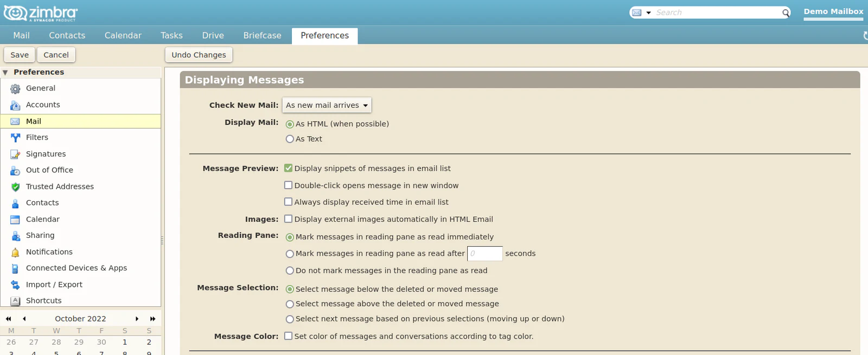This screenshot has width=868, height=355.
Task: Enable Display external images automatically checkbox
Action: pyautogui.click(x=288, y=219)
